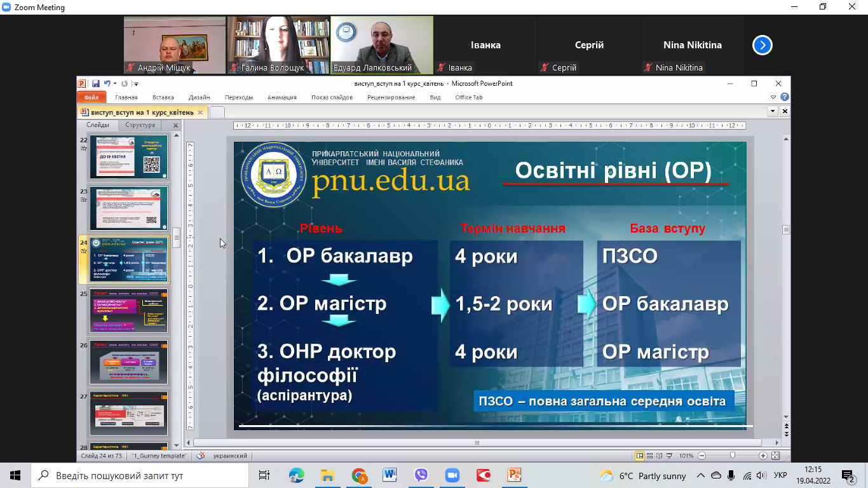
Task: Expand the undo history dropdown arrow
Action: tap(114, 84)
